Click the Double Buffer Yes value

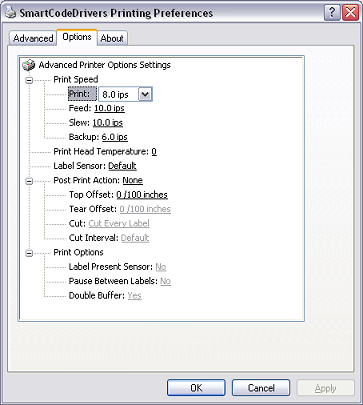134,296
